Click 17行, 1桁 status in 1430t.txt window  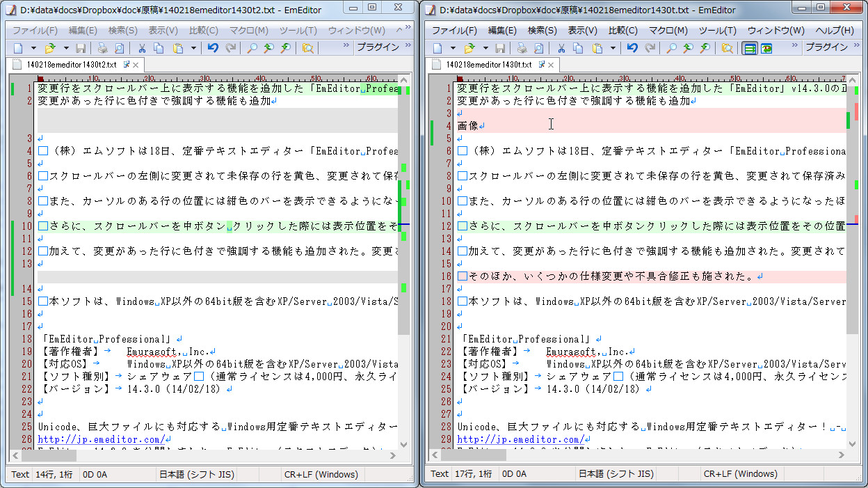coord(474,474)
